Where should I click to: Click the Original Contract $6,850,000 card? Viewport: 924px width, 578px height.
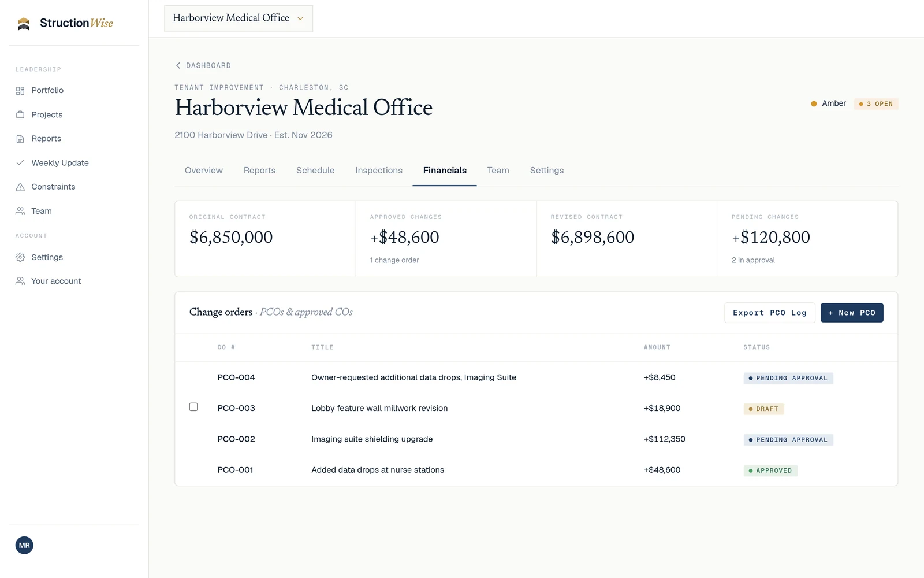coord(265,239)
